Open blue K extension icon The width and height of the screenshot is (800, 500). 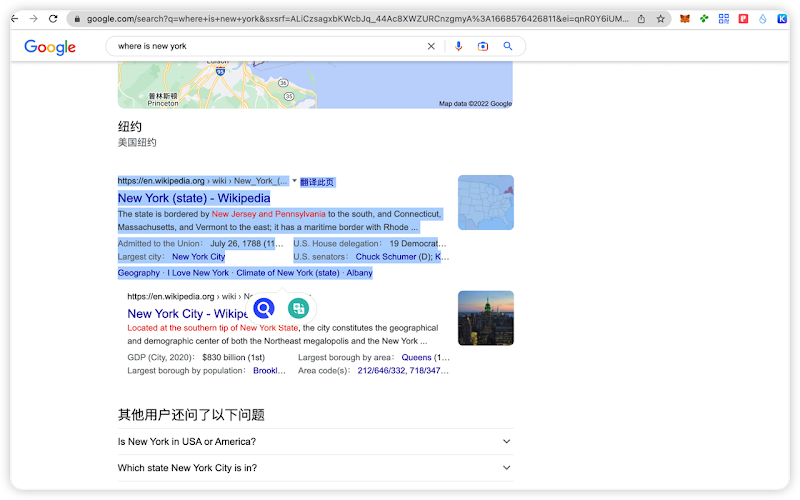782,19
